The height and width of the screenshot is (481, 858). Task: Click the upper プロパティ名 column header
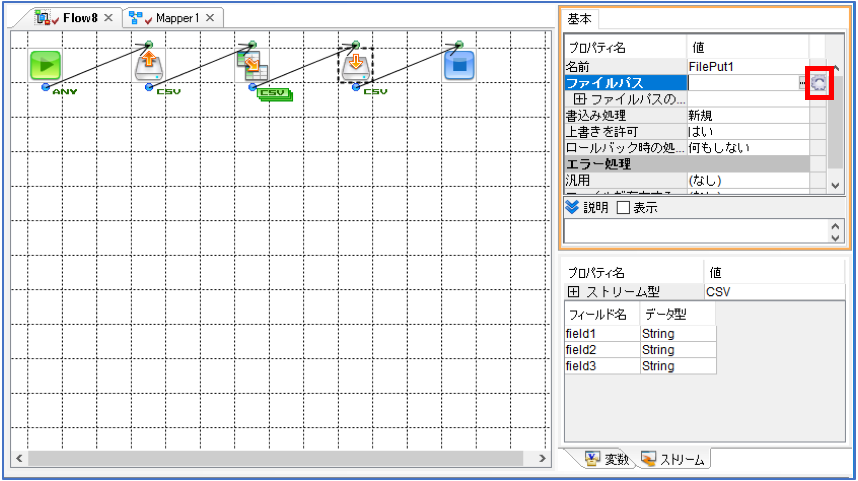[625, 48]
